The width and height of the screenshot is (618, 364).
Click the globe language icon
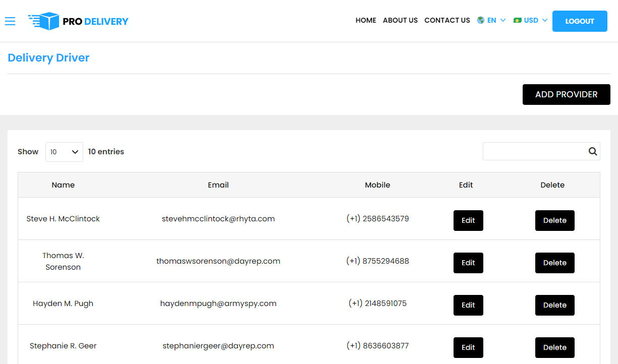point(480,21)
